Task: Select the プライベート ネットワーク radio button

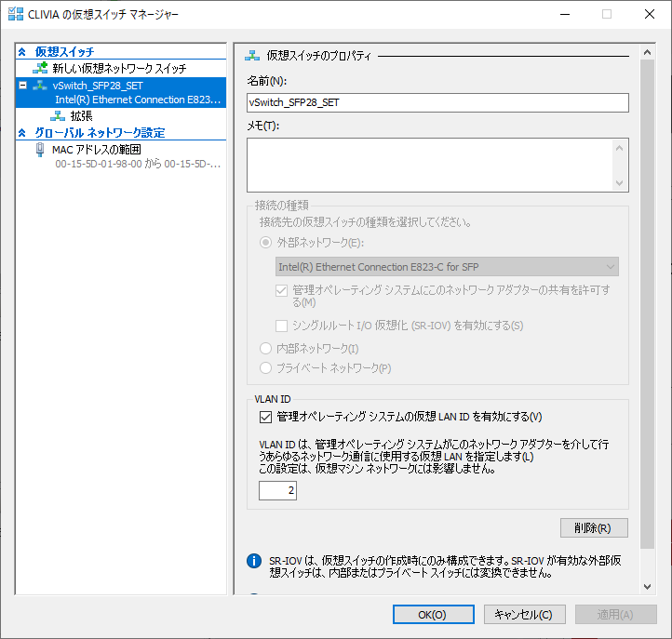Action: pos(265,367)
